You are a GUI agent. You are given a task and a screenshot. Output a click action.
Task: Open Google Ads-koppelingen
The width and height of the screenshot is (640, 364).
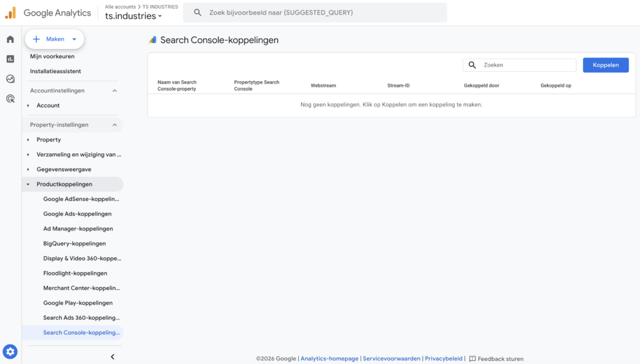click(77, 214)
